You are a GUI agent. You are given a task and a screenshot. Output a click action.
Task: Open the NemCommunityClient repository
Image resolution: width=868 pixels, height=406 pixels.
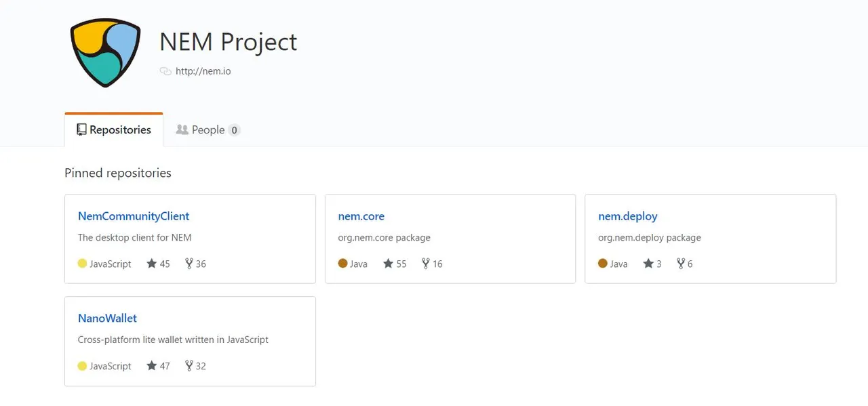coord(134,216)
